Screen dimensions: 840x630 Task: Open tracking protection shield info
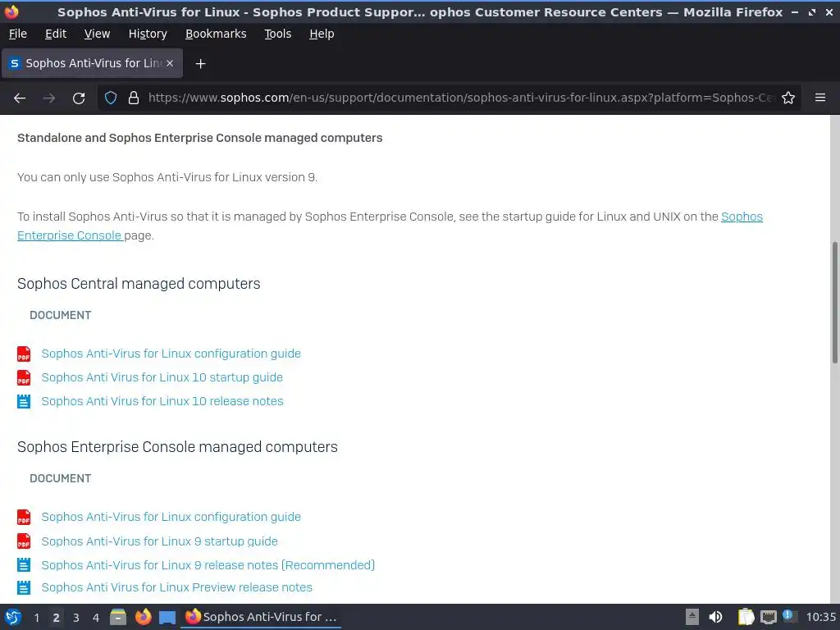point(111,98)
